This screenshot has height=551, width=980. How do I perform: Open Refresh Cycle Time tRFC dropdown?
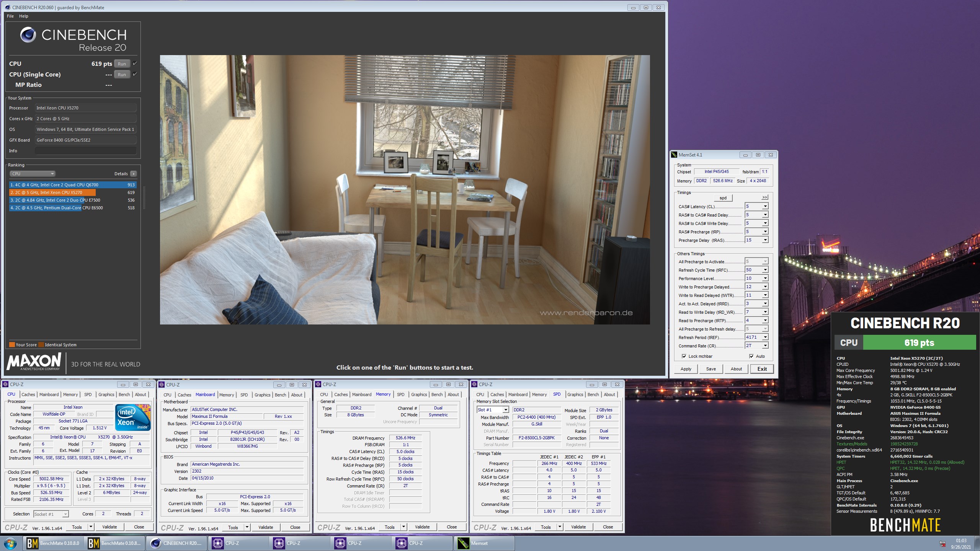pos(765,270)
